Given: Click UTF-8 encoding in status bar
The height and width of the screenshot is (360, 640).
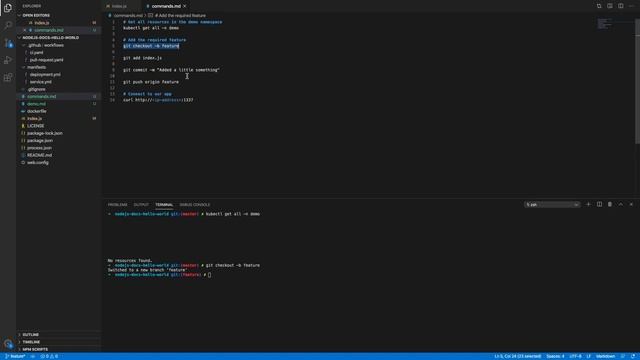Looking at the screenshot, I should (575, 356).
